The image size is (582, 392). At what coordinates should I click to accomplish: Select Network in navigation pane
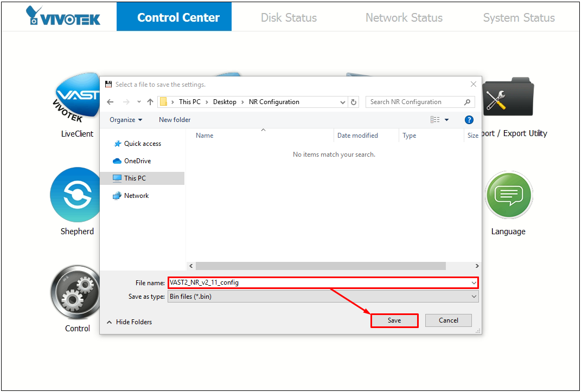point(131,196)
